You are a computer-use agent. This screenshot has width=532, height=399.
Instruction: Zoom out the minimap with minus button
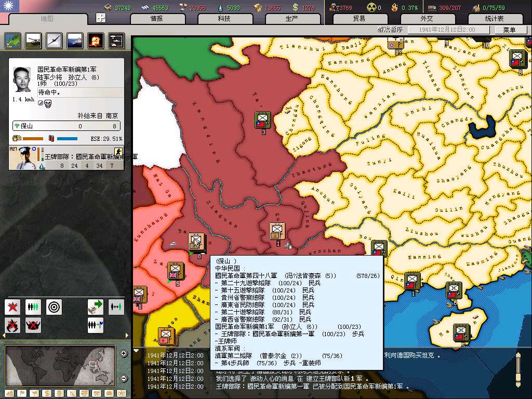click(124, 378)
